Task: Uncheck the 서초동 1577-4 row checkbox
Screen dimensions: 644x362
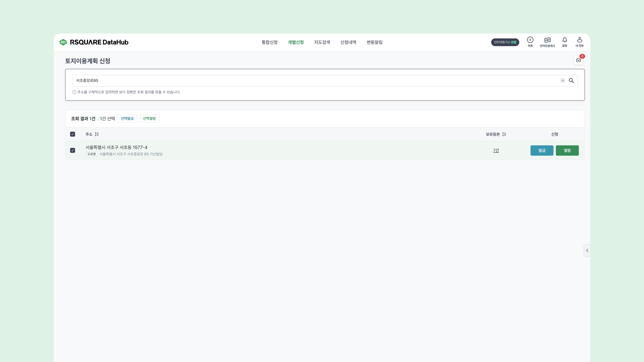Action: 72,150
